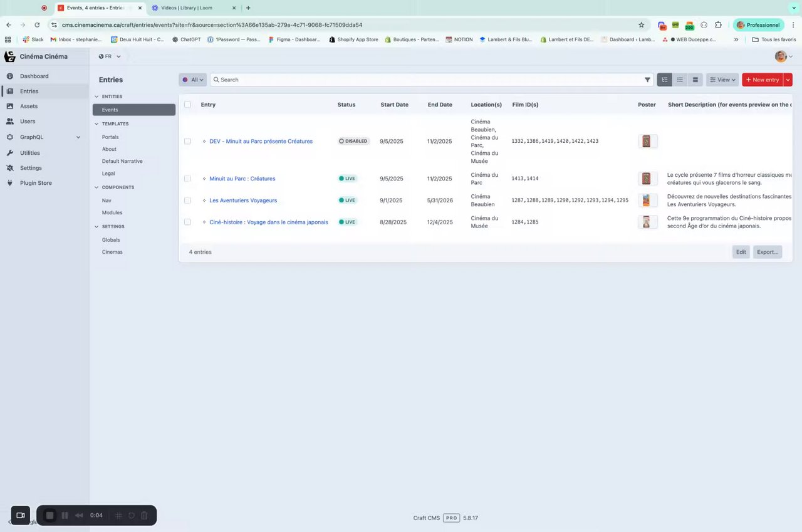Collapse the Entities source group
The image size is (802, 532).
96,96
